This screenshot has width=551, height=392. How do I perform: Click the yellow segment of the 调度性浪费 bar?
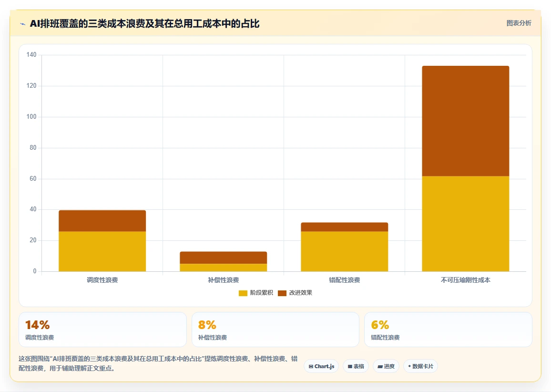[102, 251]
